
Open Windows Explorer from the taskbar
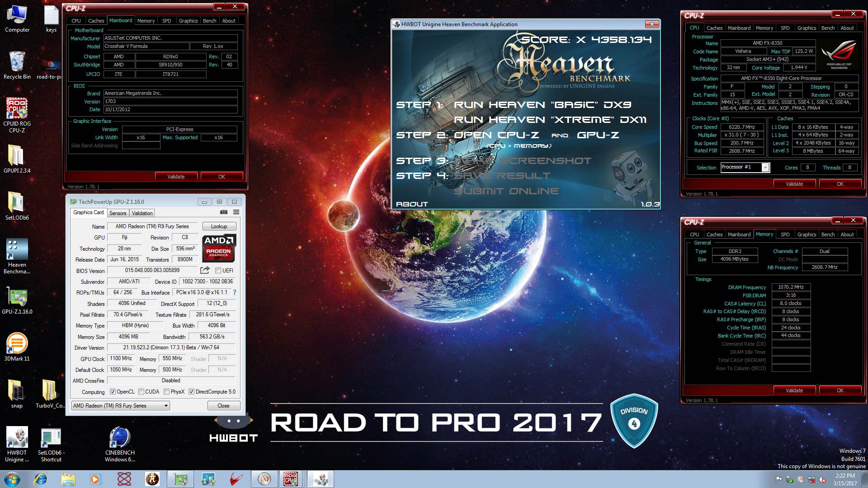point(68,479)
